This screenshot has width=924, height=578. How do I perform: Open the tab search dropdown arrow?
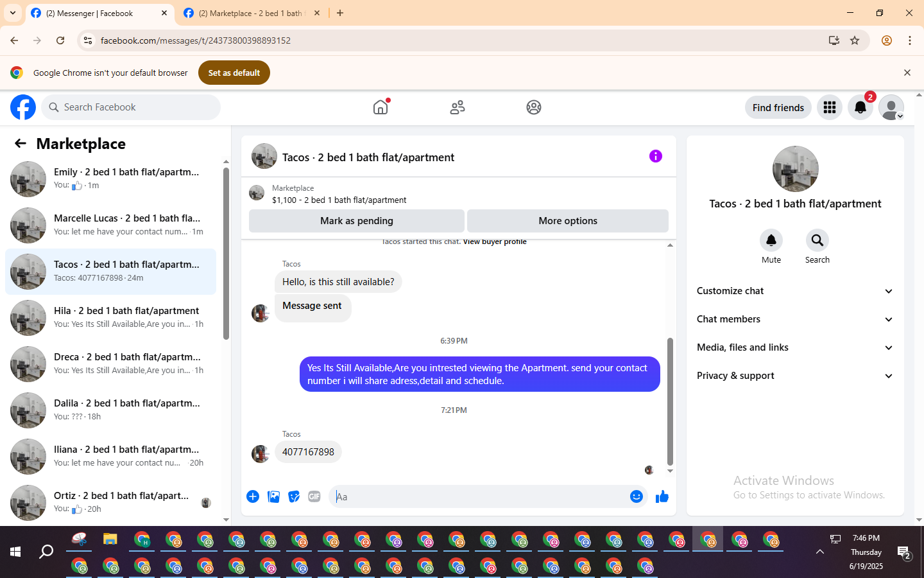point(13,13)
